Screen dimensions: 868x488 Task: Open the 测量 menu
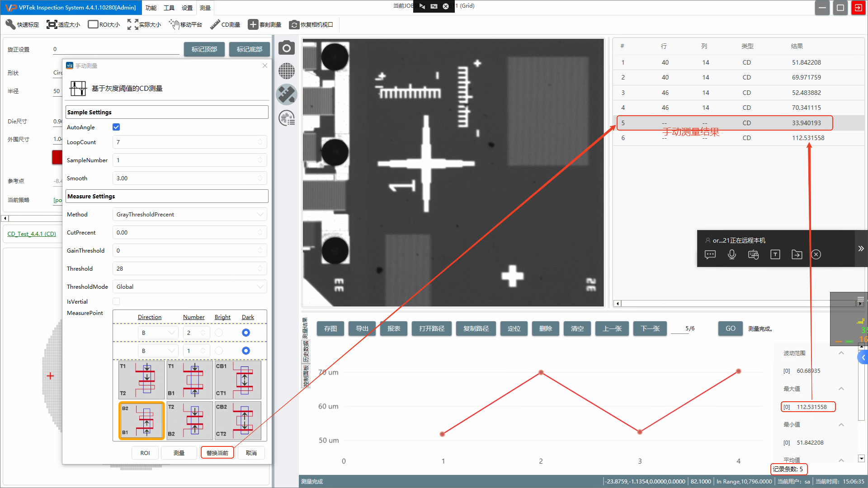click(205, 8)
